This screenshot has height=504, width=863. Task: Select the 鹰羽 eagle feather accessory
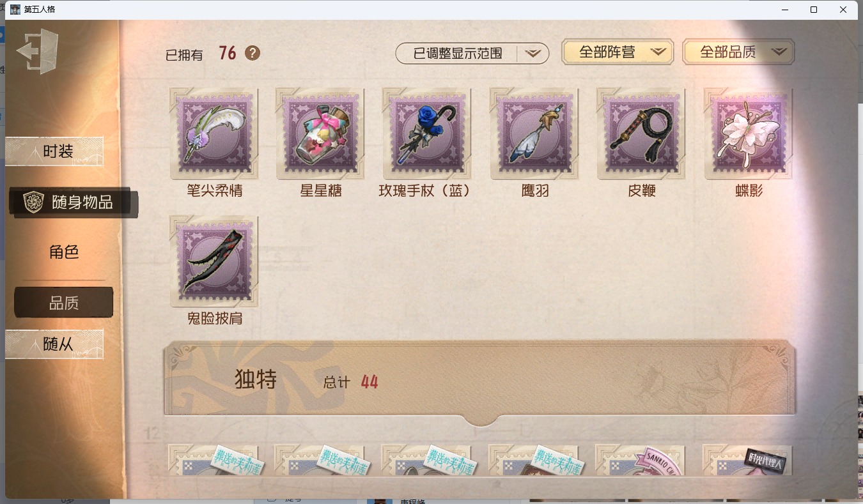coord(534,134)
